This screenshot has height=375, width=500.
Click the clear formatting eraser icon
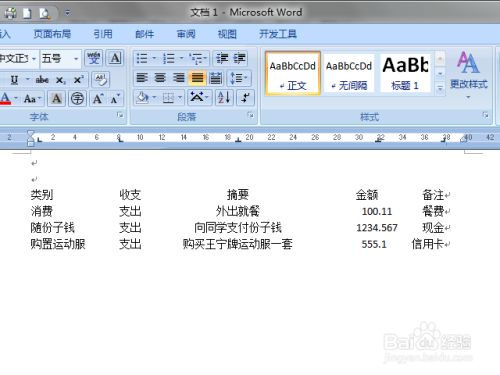pos(100,79)
